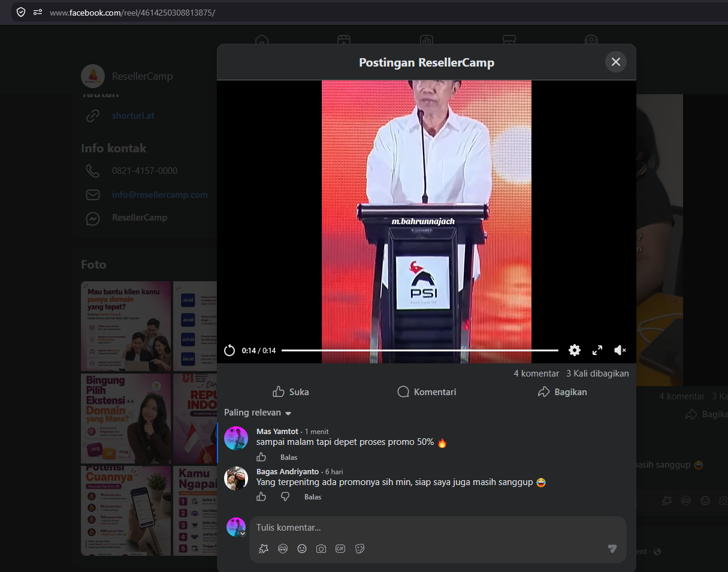Click the comment timestamp '1 menit'
This screenshot has height=572, width=728.
point(316,432)
